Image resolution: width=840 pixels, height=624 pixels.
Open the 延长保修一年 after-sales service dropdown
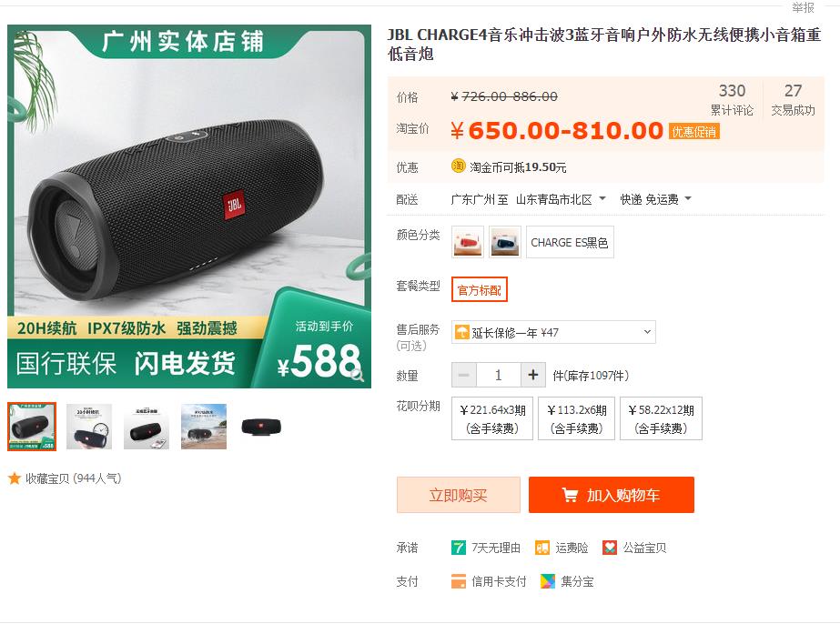[x=553, y=332]
